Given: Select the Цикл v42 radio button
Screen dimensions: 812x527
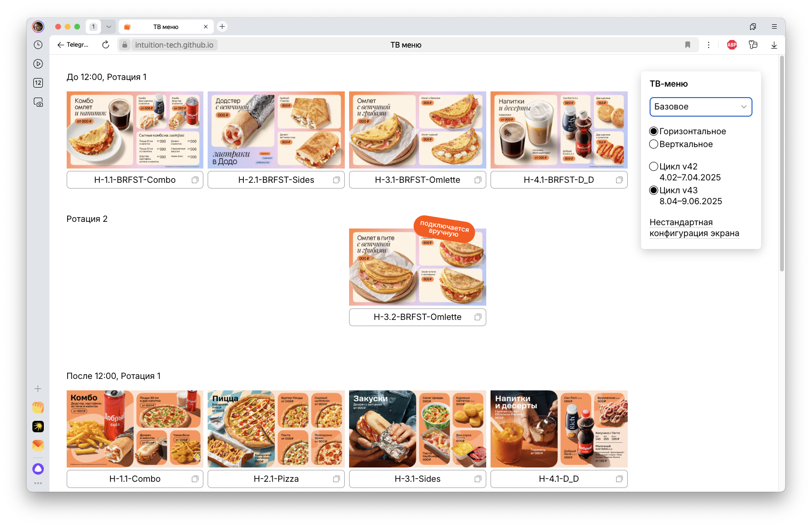Looking at the screenshot, I should tap(654, 167).
